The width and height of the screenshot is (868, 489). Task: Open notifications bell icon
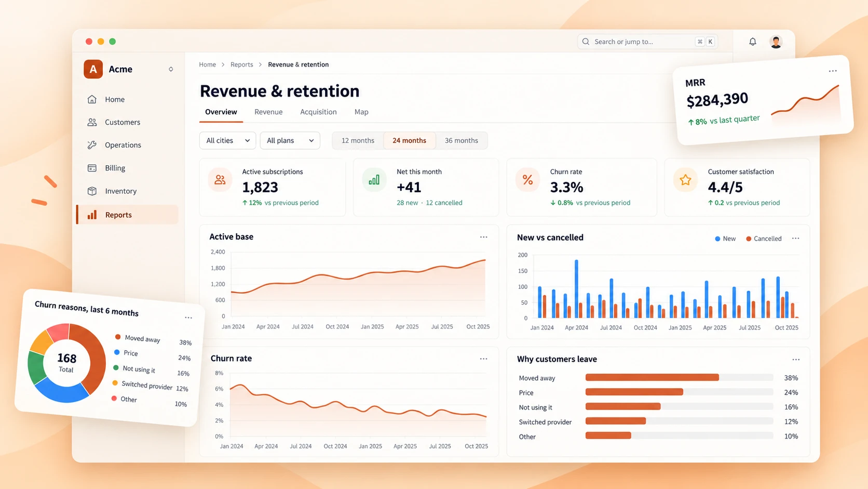point(752,42)
